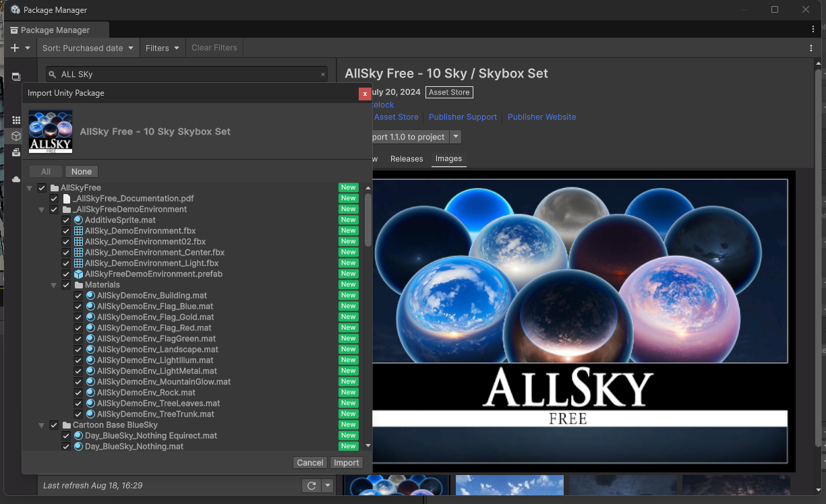
Task: Switch to the Releases tab
Action: (x=407, y=159)
